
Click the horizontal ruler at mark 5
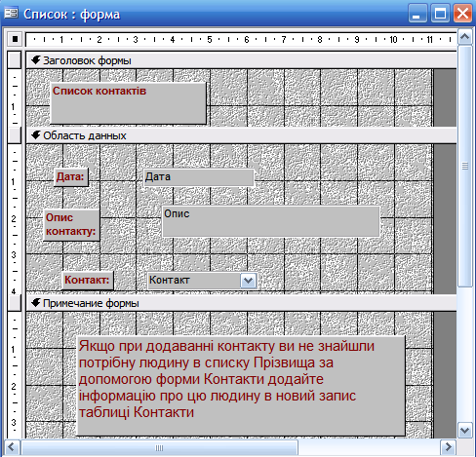[210, 40]
